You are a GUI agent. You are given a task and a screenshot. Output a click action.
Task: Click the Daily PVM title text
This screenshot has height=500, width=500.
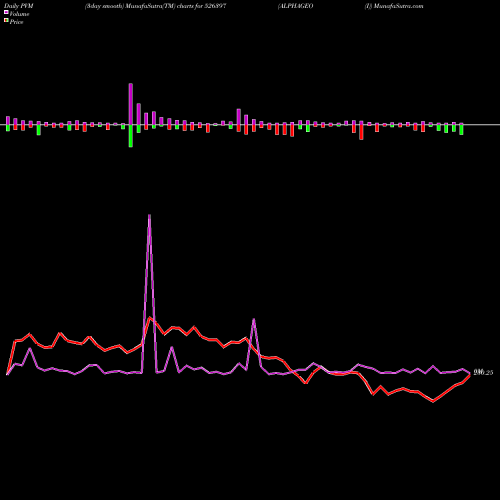click(x=19, y=6)
